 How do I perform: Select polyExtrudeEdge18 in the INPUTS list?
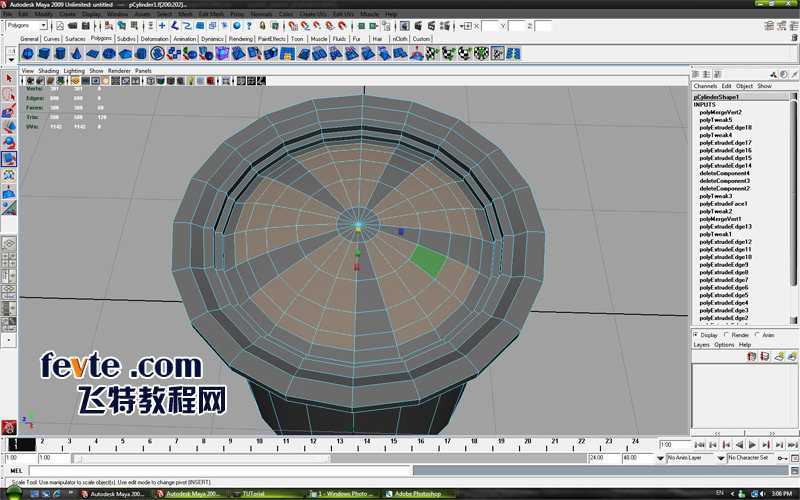coord(726,128)
